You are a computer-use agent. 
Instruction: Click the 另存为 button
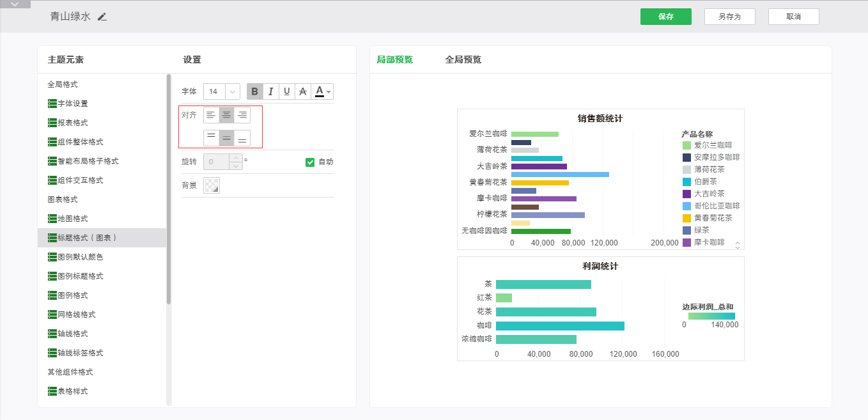[729, 17]
